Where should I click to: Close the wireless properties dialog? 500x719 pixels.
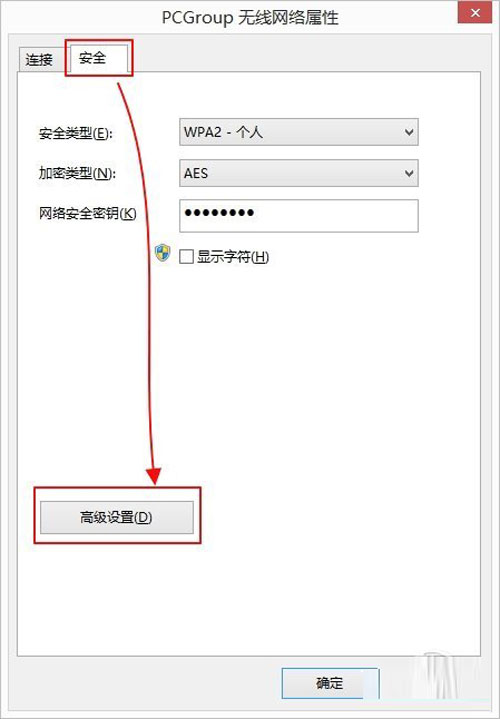pos(475,13)
